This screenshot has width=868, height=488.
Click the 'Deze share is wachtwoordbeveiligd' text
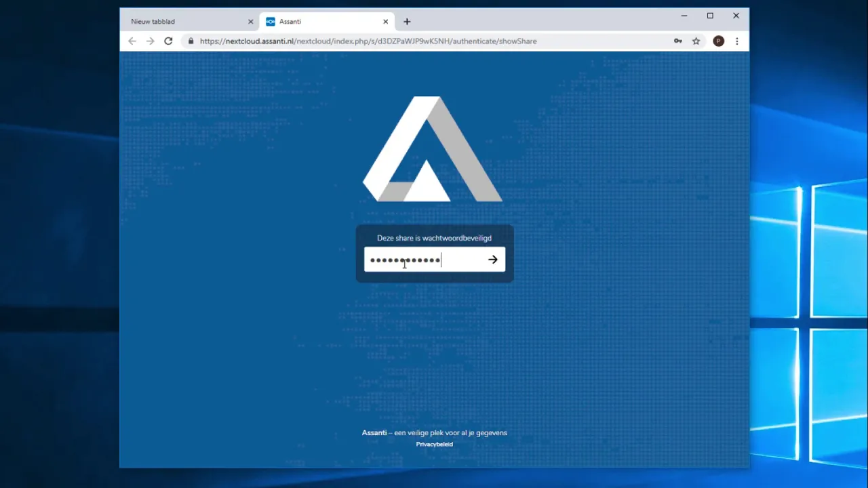pyautogui.click(x=434, y=238)
